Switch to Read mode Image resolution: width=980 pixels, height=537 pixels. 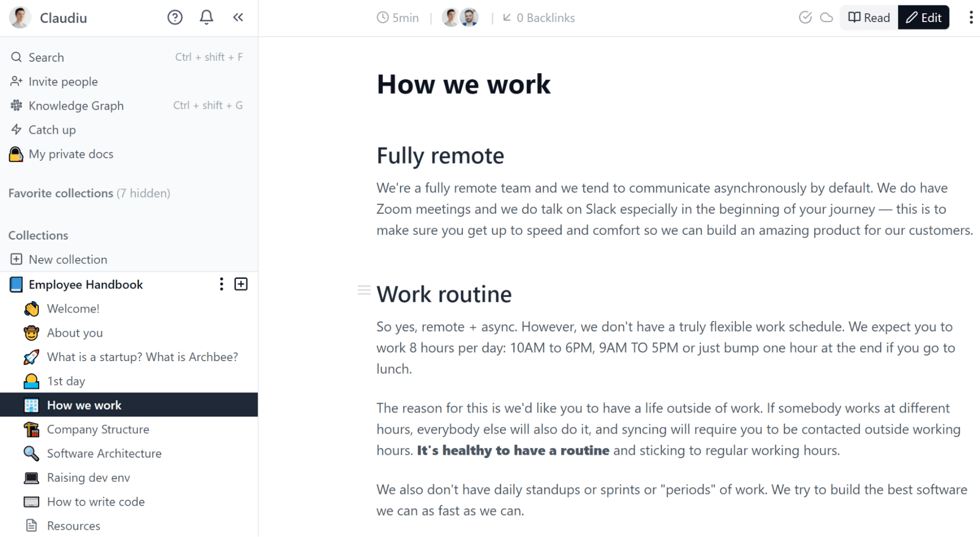click(868, 17)
